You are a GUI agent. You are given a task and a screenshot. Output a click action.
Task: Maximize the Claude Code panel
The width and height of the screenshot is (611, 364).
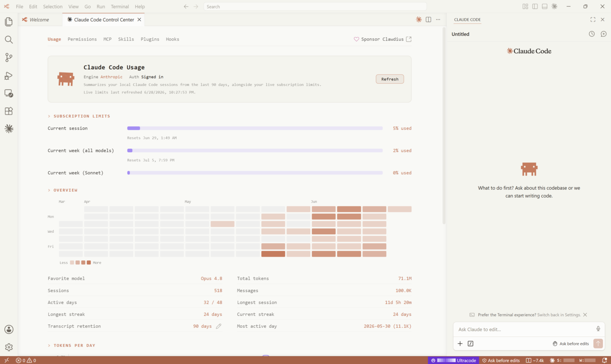[x=593, y=20]
